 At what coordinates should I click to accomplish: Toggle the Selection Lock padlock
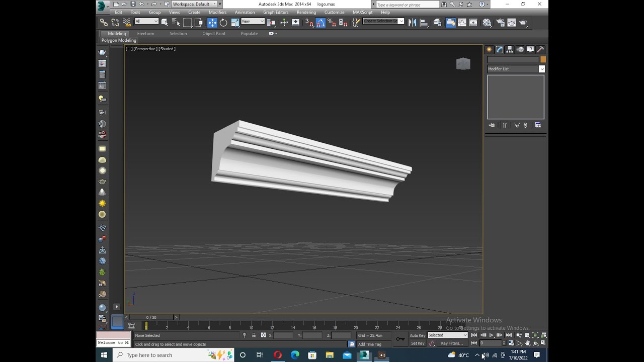(x=254, y=335)
